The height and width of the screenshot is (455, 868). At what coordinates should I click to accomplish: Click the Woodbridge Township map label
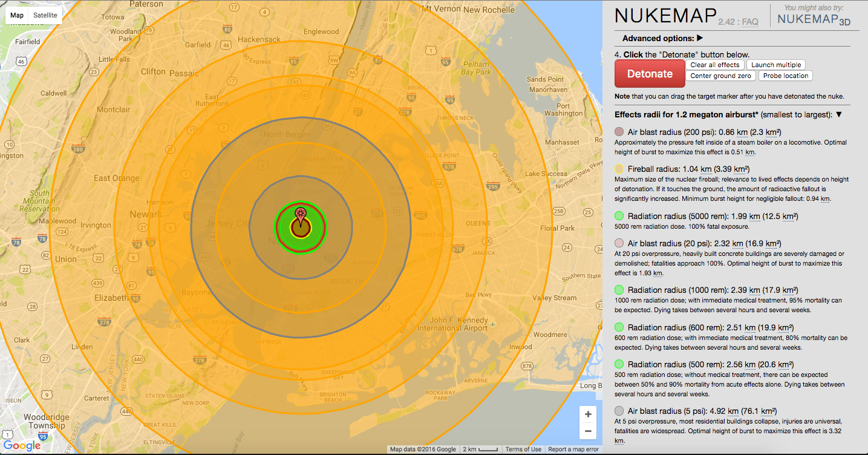[x=46, y=421]
